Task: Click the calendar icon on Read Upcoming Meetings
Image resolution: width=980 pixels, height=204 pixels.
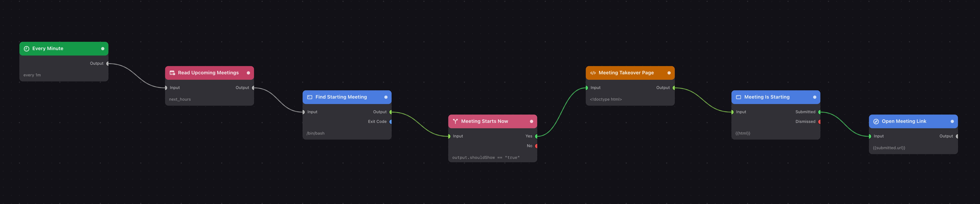Action: (172, 73)
